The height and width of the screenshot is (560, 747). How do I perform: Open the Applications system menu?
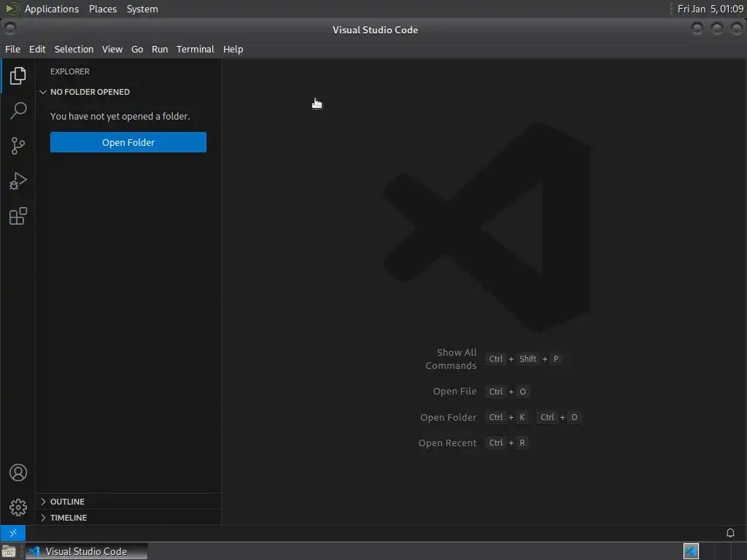(x=52, y=9)
